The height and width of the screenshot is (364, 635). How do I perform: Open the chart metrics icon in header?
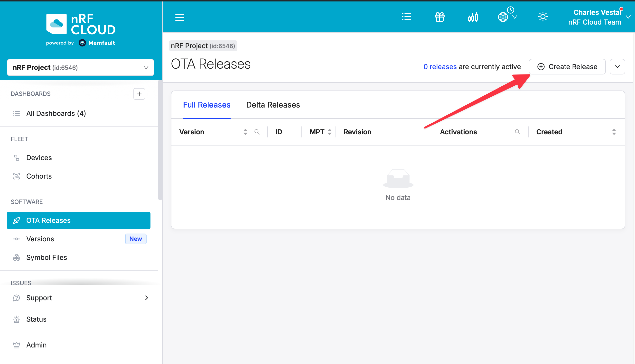[473, 17]
